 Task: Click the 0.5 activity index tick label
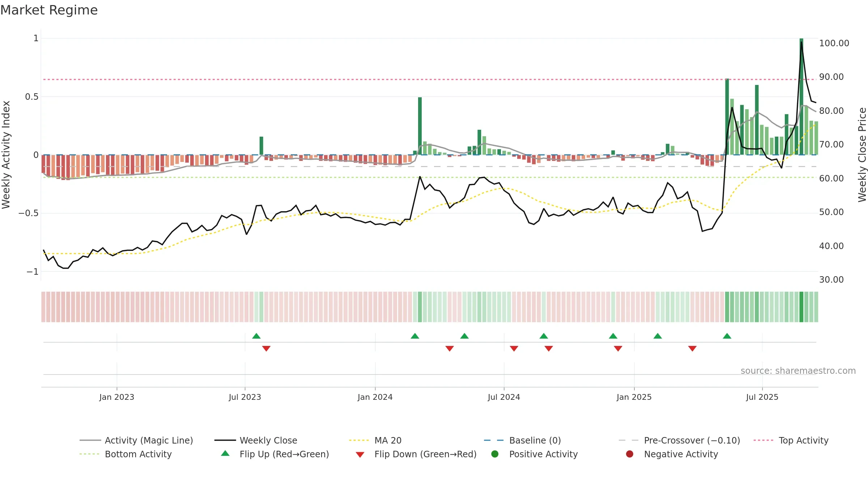pyautogui.click(x=32, y=97)
